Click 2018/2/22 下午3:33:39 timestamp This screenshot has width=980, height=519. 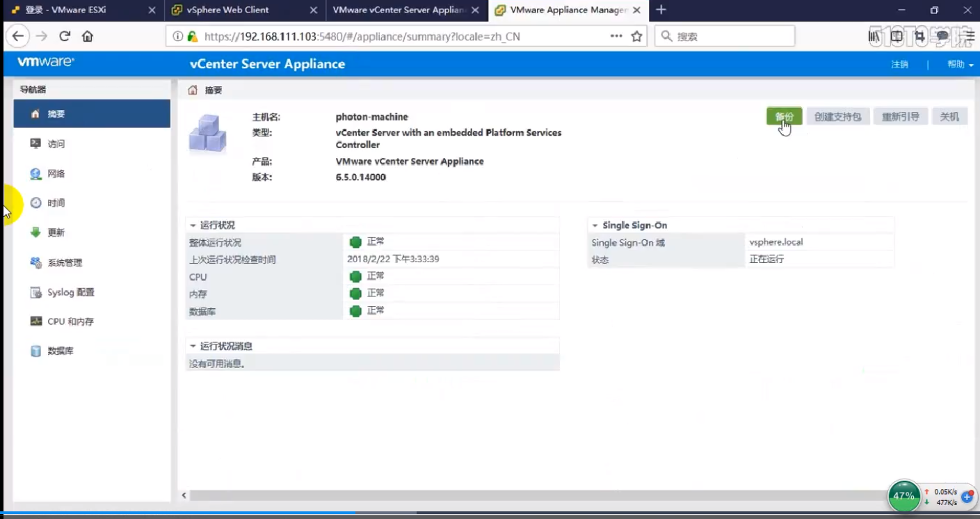click(393, 259)
